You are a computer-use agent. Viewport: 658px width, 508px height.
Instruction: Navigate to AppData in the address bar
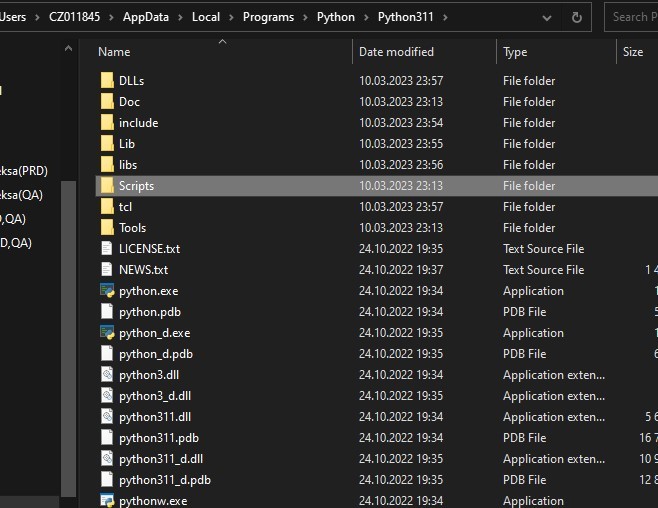(146, 17)
